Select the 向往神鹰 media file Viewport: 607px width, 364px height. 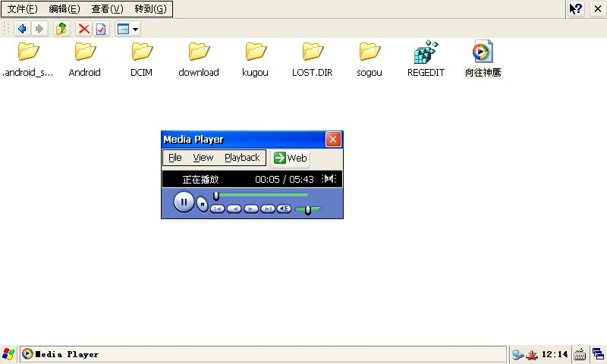[x=483, y=58]
